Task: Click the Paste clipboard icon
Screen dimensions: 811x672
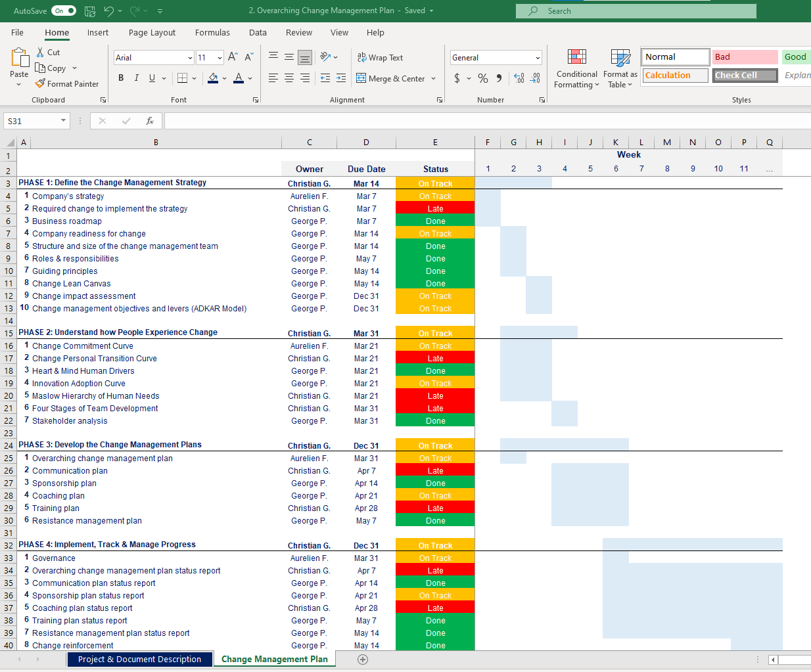Action: pyautogui.click(x=20, y=58)
